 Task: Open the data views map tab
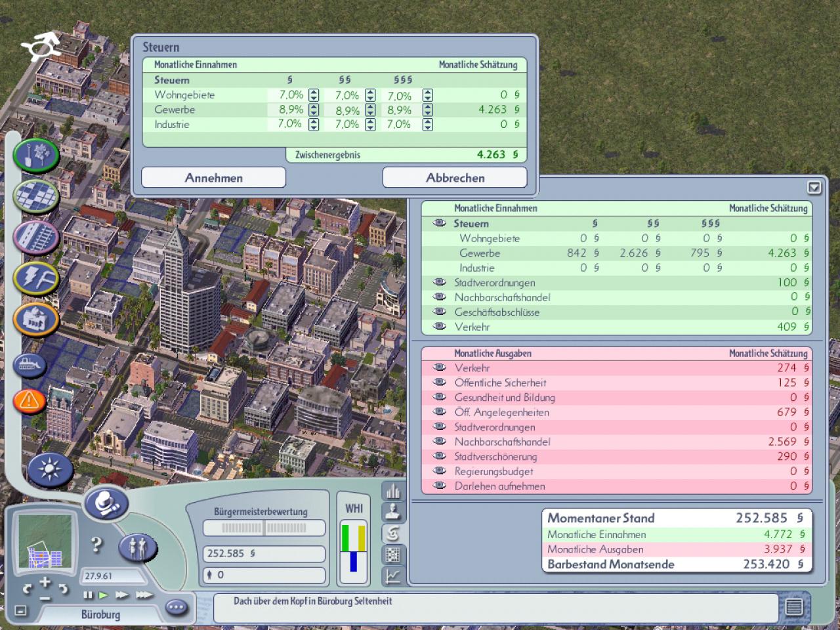click(393, 555)
